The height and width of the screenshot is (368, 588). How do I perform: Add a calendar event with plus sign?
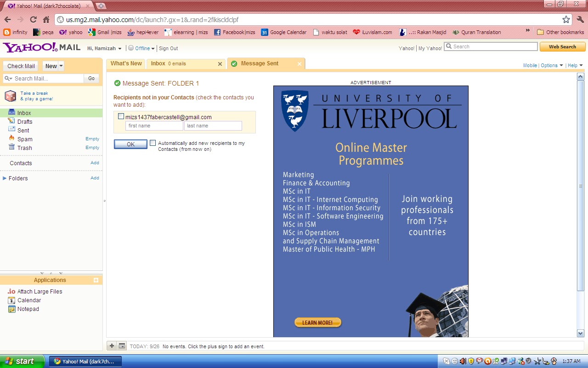[x=112, y=345]
